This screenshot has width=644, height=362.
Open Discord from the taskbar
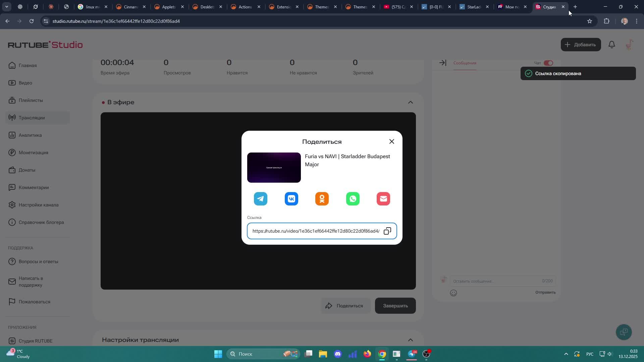(x=337, y=354)
